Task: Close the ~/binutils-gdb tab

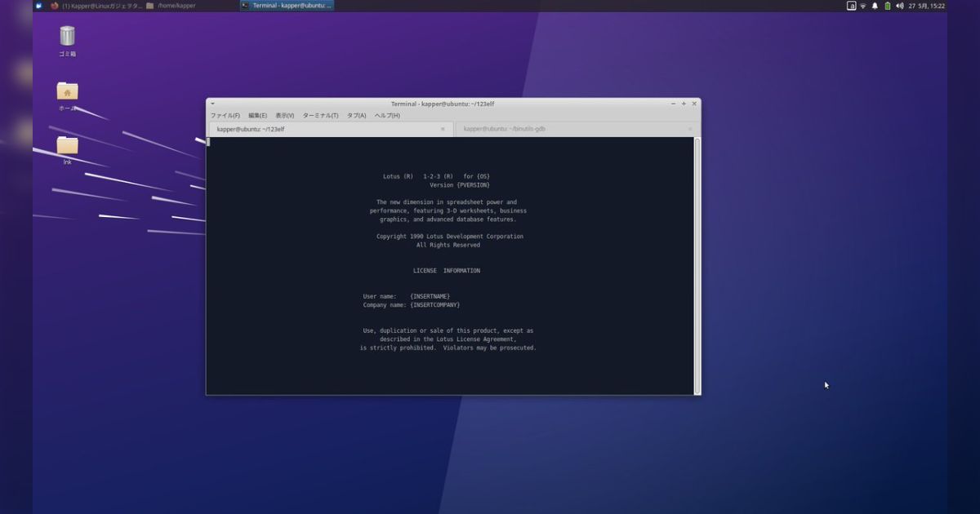Action: click(x=690, y=129)
